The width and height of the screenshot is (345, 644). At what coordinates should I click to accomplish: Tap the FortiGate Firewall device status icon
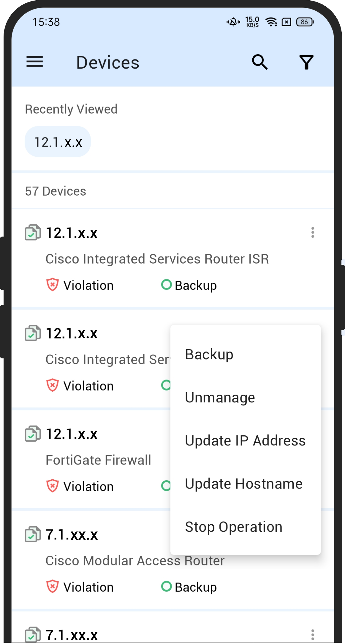click(32, 434)
